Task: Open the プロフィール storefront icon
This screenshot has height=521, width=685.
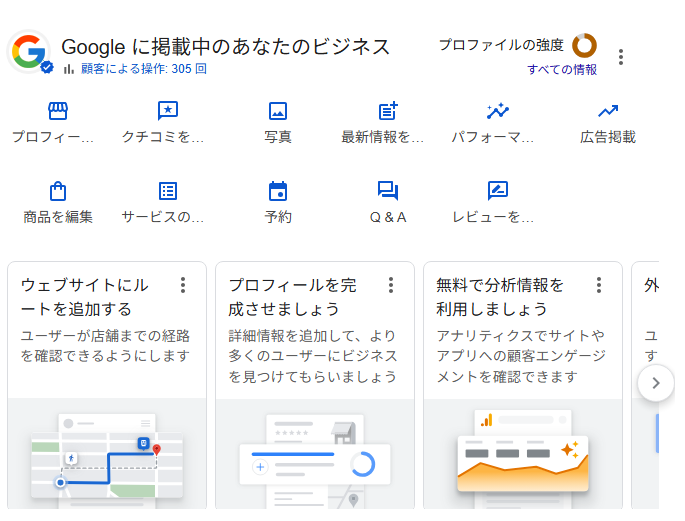Action: tap(58, 112)
